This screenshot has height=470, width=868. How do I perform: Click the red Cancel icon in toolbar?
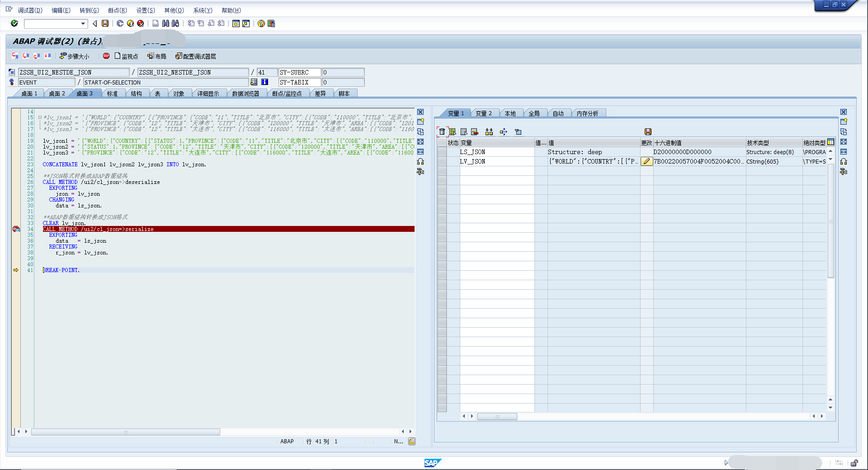point(141,23)
